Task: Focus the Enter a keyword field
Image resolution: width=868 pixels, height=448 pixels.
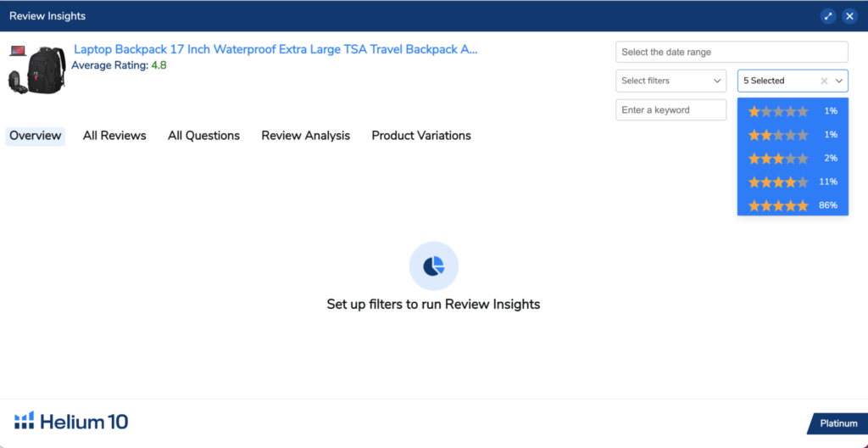Action: click(670, 110)
